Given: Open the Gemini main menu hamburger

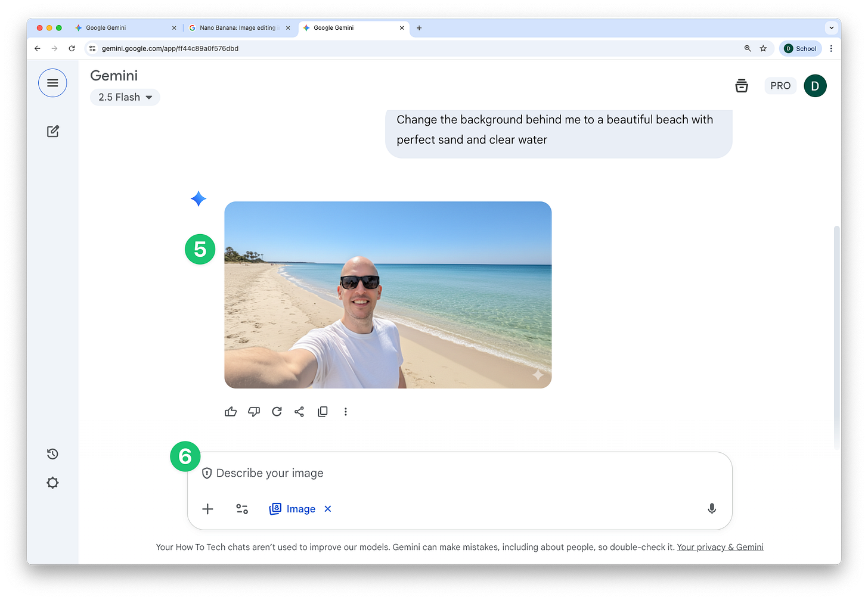Looking at the screenshot, I should click(52, 83).
